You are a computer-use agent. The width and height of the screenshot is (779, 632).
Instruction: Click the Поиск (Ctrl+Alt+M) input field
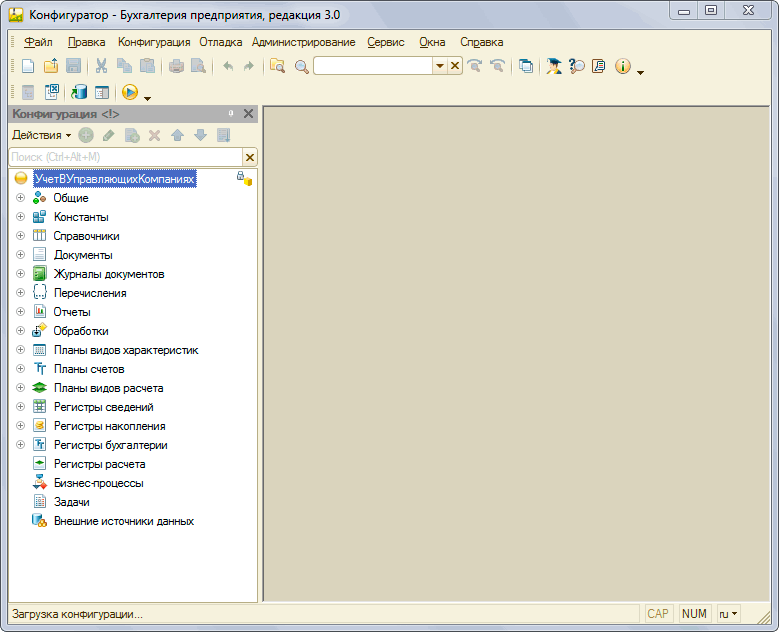pos(126,158)
